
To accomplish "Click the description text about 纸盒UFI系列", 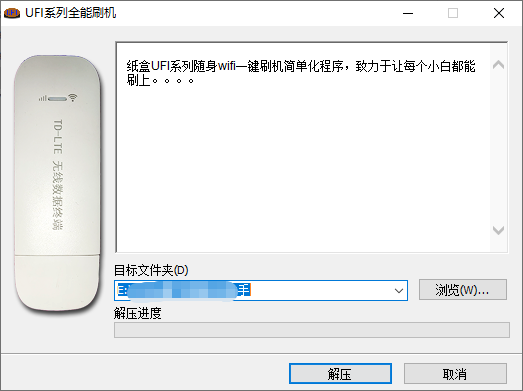I will click(301, 73).
